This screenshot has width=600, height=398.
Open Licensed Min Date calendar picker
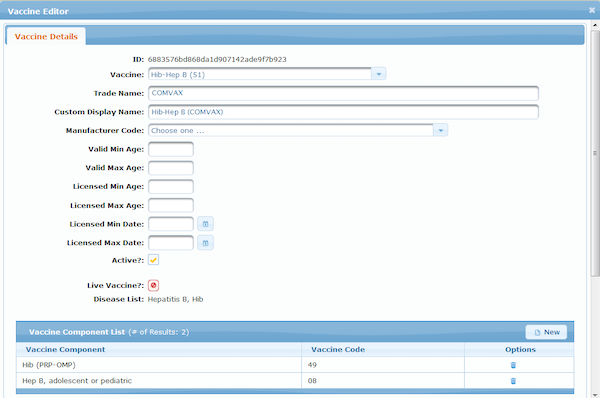[205, 224]
